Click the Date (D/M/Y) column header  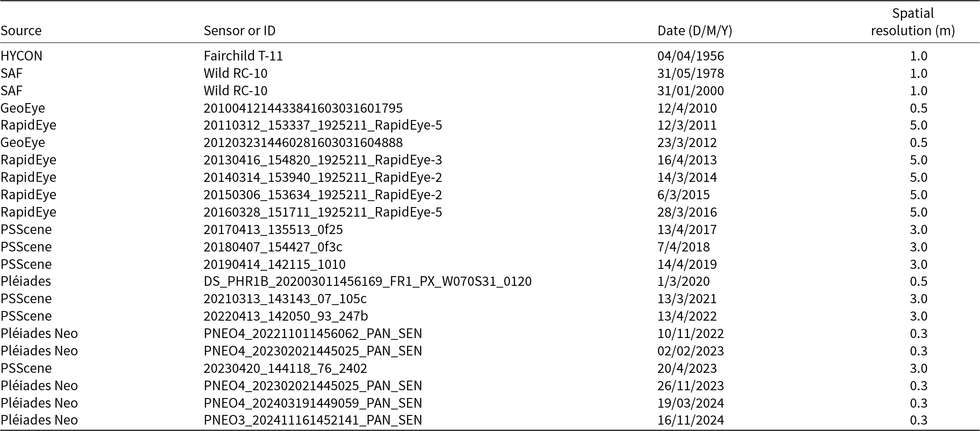694,31
